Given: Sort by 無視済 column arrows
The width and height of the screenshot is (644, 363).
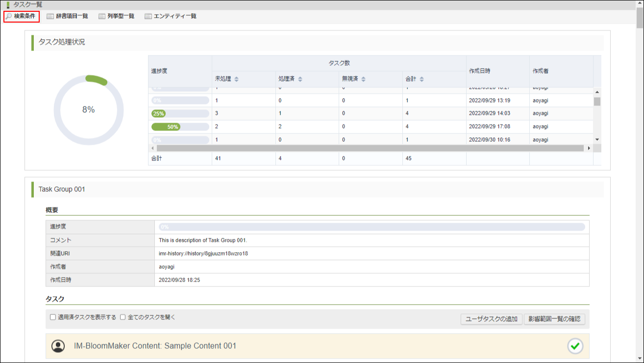Looking at the screenshot, I should point(364,79).
